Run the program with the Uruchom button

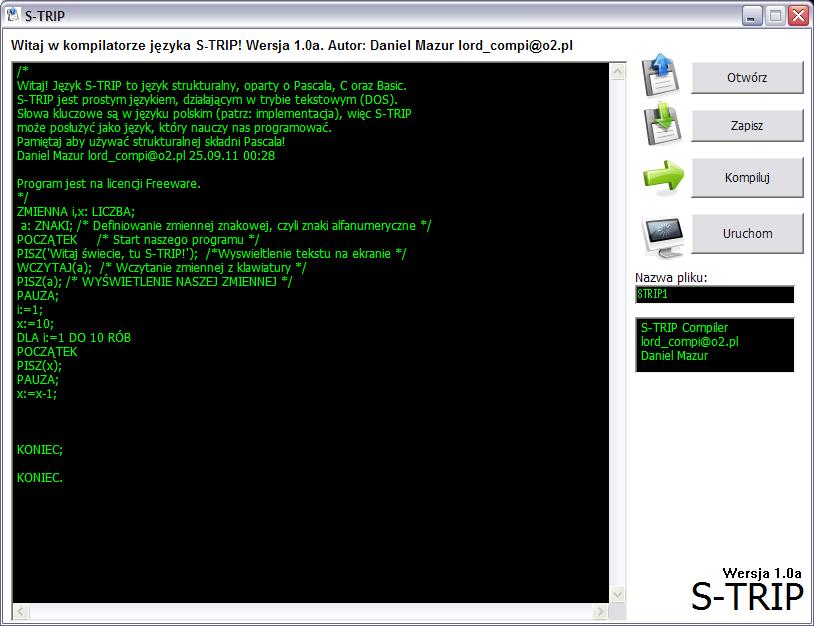pyautogui.click(x=747, y=234)
